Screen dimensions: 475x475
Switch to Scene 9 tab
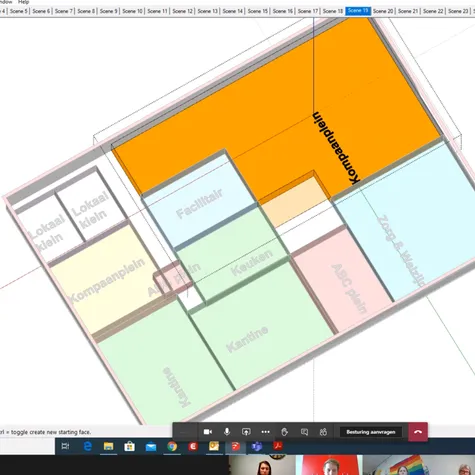[109, 11]
